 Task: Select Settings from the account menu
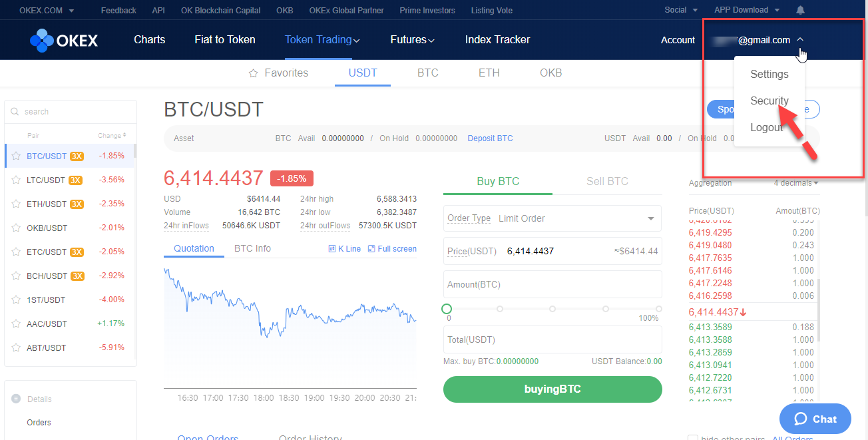[x=769, y=74]
